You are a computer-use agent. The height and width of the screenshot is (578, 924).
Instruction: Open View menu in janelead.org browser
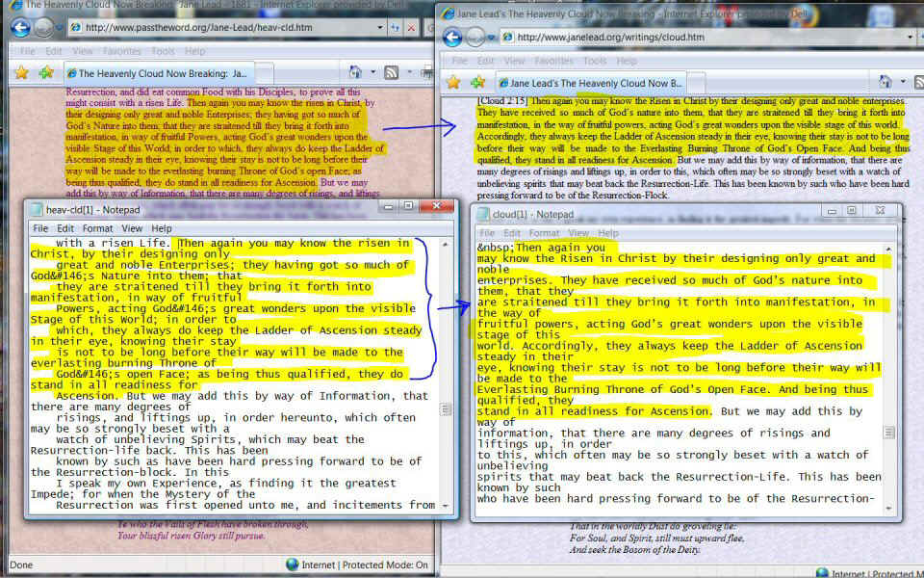click(x=514, y=61)
